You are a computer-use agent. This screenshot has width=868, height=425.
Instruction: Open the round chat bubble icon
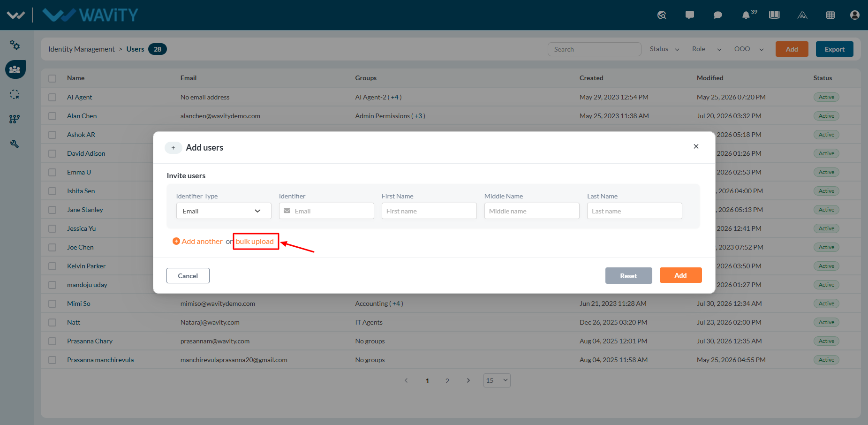coord(717,15)
